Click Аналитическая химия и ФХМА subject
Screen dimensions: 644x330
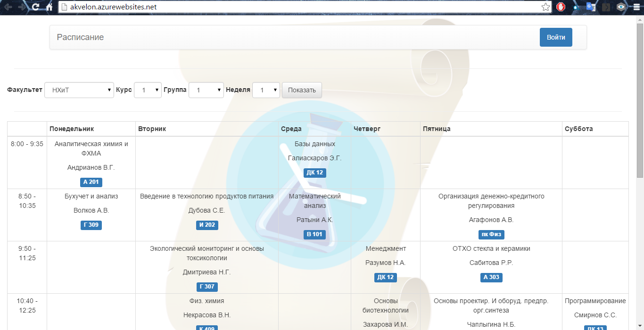pos(91,148)
